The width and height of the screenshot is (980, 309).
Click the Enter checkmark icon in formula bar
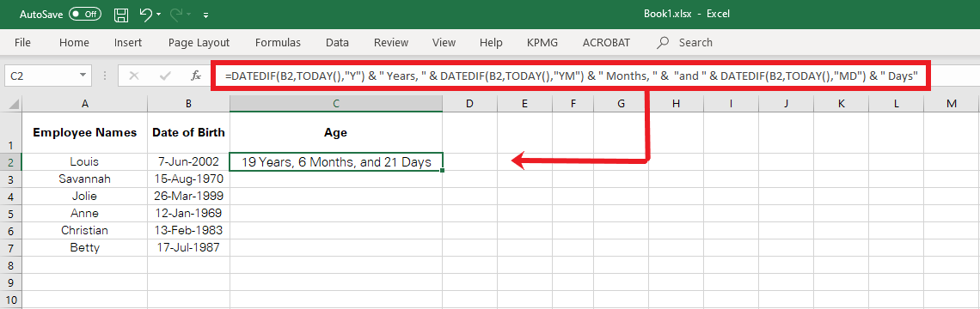tap(166, 76)
